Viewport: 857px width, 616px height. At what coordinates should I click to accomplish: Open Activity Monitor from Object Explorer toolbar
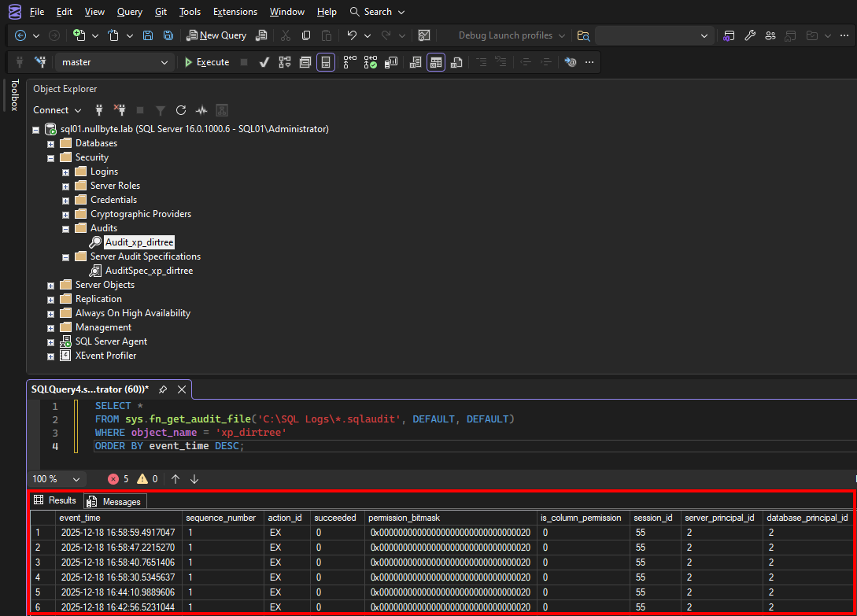[201, 110]
